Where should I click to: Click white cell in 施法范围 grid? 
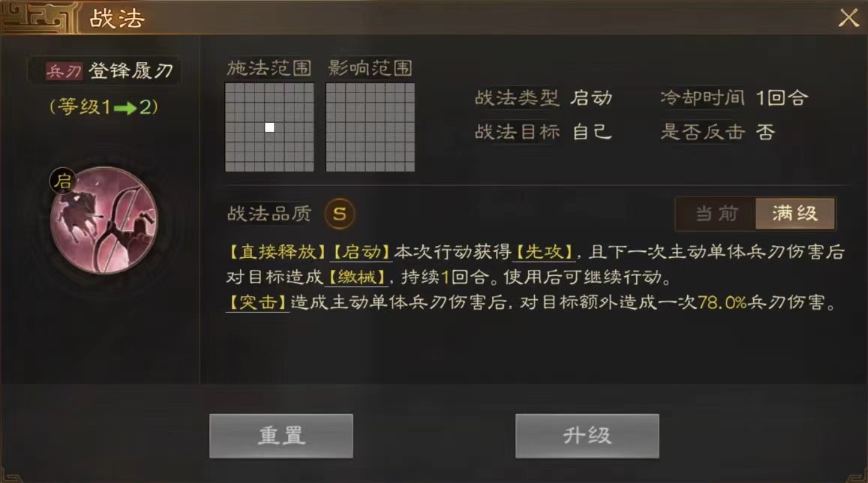(x=269, y=127)
